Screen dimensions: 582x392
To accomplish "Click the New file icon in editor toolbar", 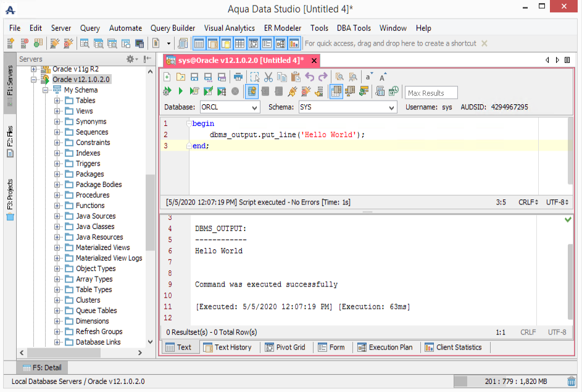I will (x=167, y=77).
